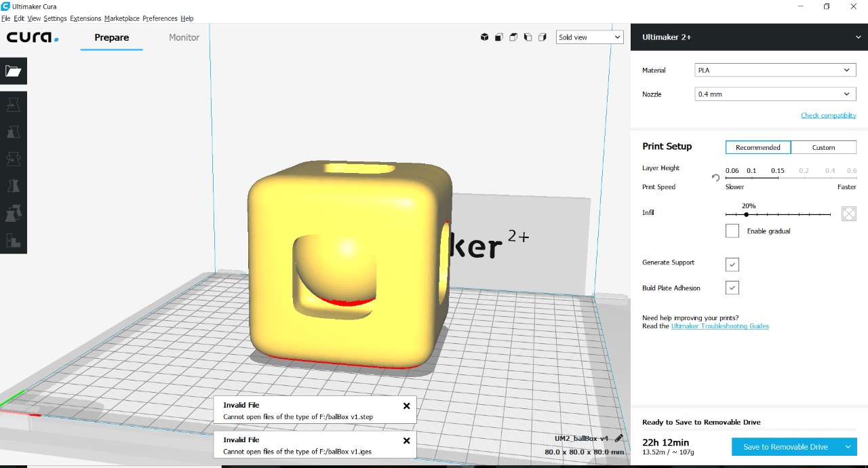Click the Ultimaker Cura title bar icon
Image resolution: width=868 pixels, height=468 pixels.
click(5, 6)
